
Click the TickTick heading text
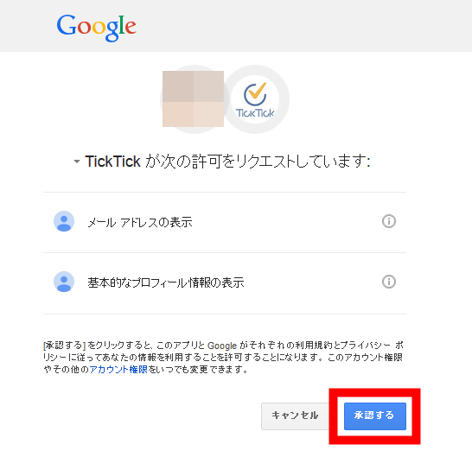pos(112,162)
